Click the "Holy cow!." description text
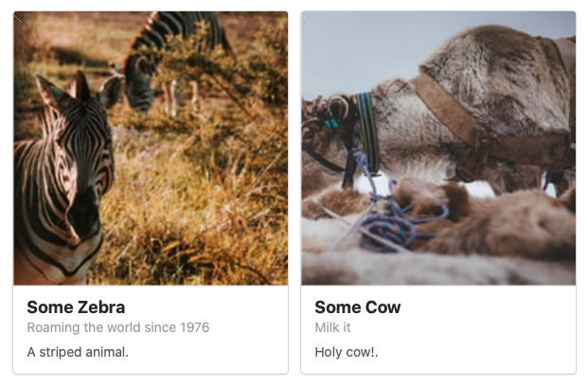The width and height of the screenshot is (588, 385). tap(347, 352)
